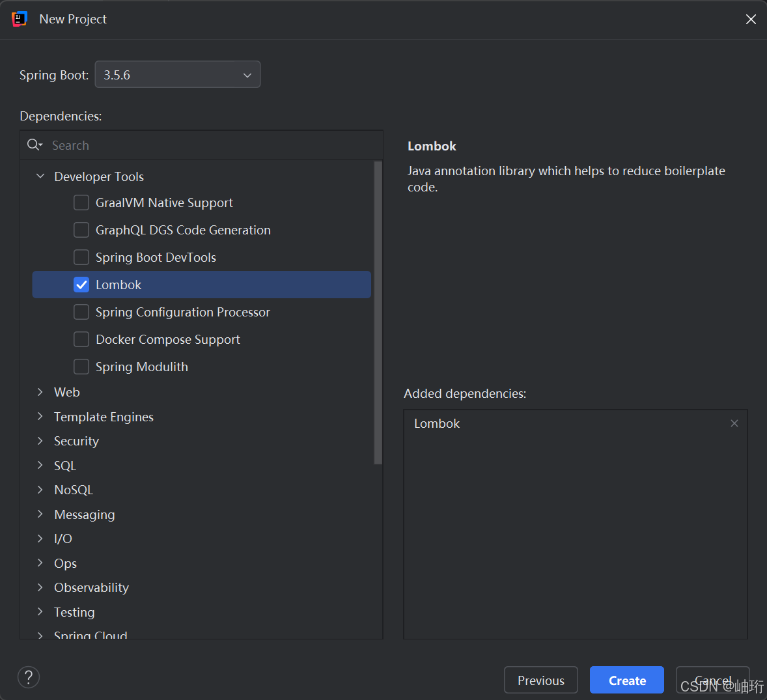Expand the Web category
The image size is (767, 700).
point(40,392)
